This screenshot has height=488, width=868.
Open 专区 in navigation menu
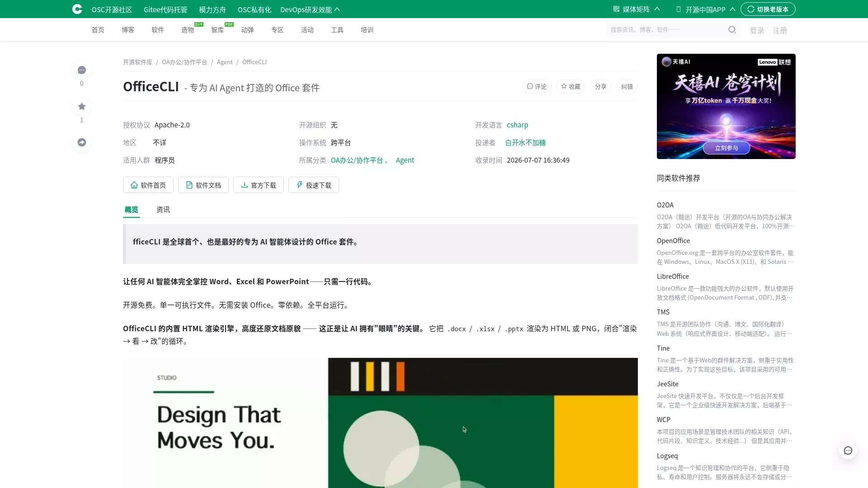tap(278, 30)
